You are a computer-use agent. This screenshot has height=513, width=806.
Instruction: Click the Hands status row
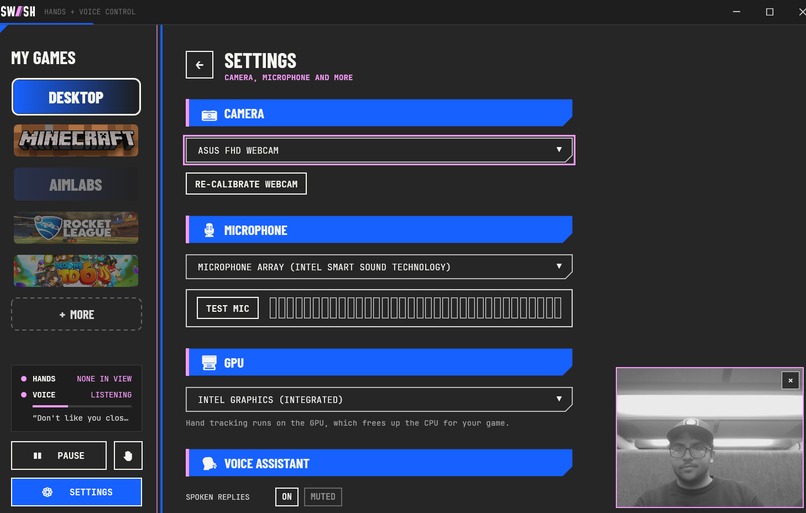coord(77,379)
